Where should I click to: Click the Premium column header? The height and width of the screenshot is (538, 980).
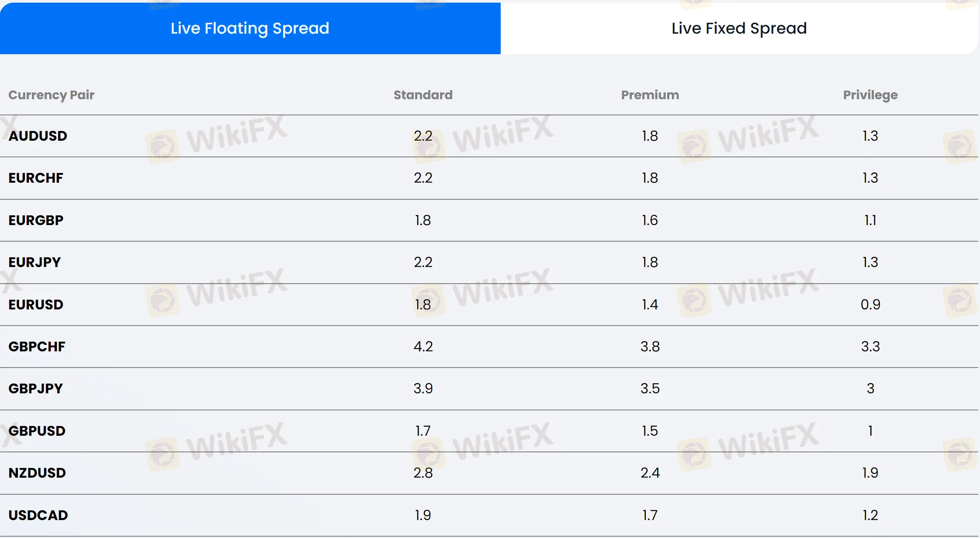click(650, 95)
